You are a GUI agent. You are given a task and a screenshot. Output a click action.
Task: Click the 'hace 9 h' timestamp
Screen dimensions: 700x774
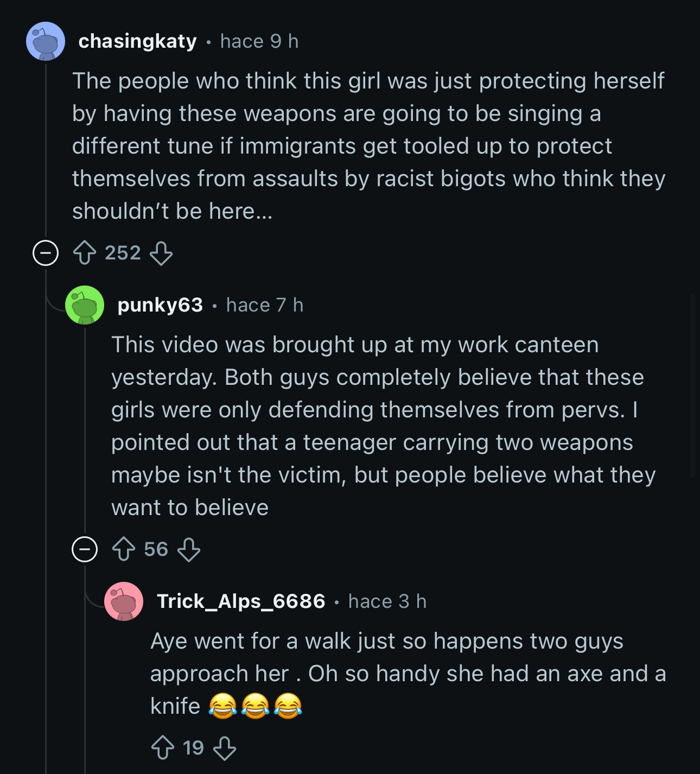coord(259,41)
